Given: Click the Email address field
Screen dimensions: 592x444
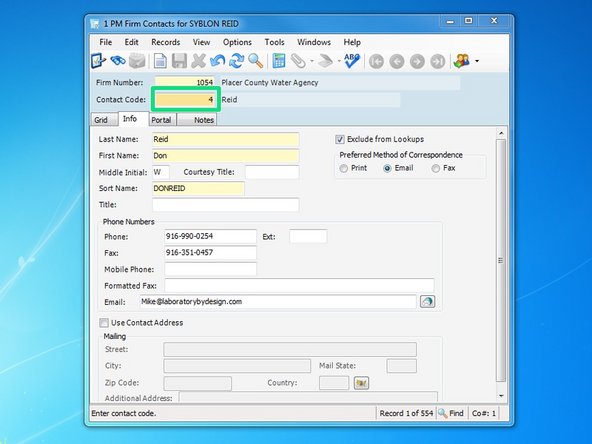Looking at the screenshot, I should (x=278, y=301).
